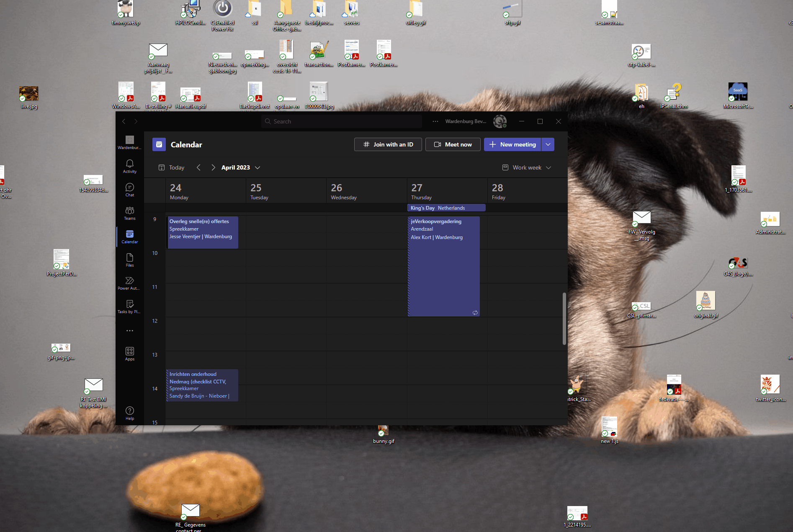The height and width of the screenshot is (532, 793).
Task: Start a Meet now meeting
Action: [x=453, y=144]
